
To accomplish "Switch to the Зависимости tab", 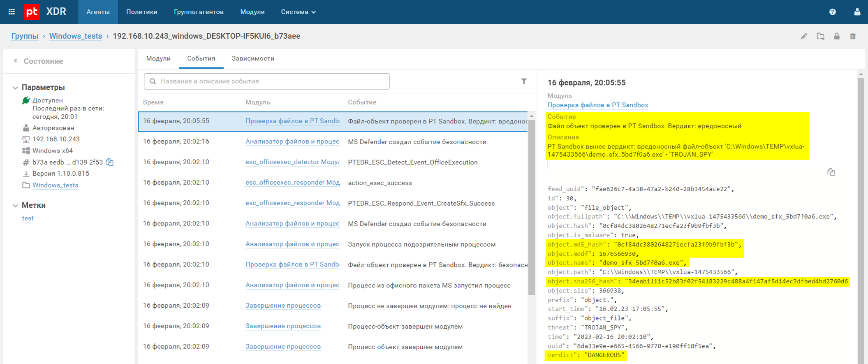I will 252,58.
